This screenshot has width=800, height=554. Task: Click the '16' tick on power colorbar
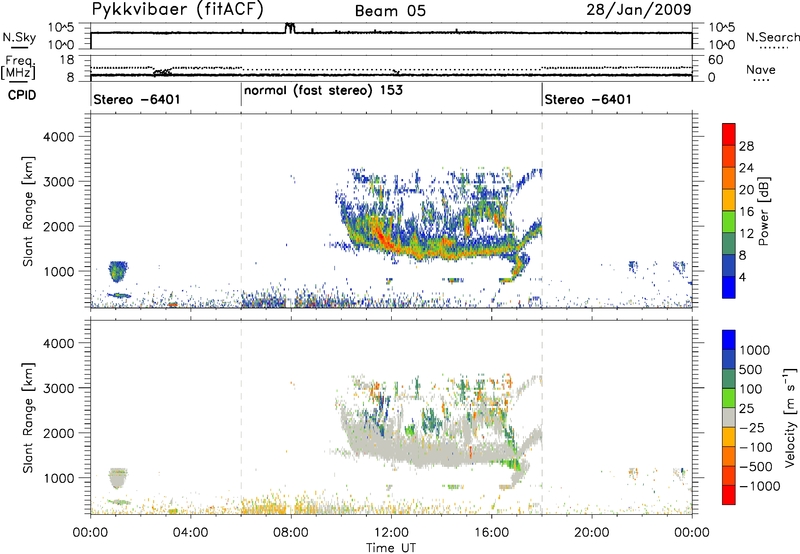click(x=746, y=211)
